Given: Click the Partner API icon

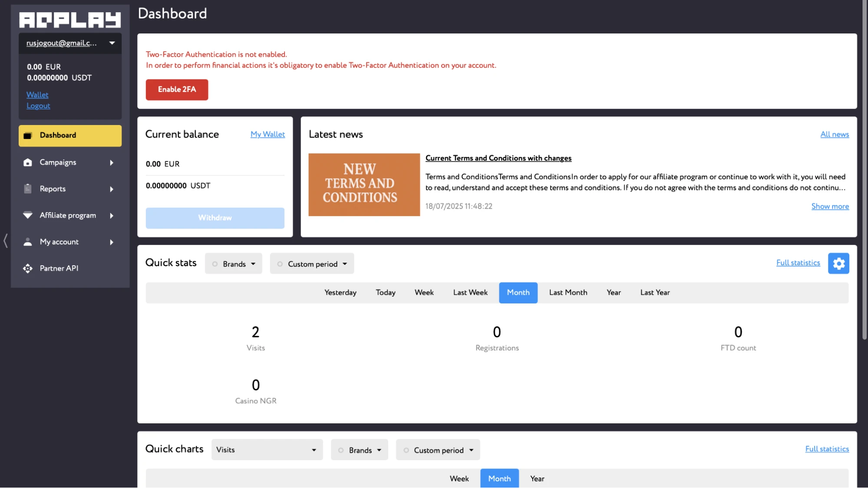Looking at the screenshot, I should (28, 268).
